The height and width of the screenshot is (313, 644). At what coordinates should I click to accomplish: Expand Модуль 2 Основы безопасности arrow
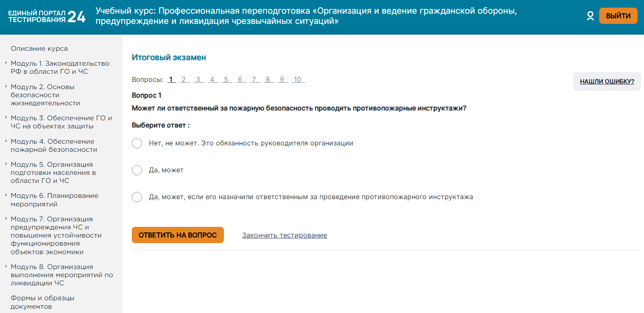click(x=6, y=87)
